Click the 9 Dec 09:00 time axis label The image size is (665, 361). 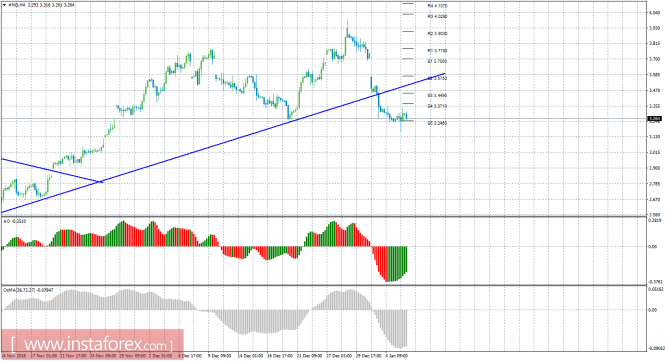pyautogui.click(x=220, y=356)
